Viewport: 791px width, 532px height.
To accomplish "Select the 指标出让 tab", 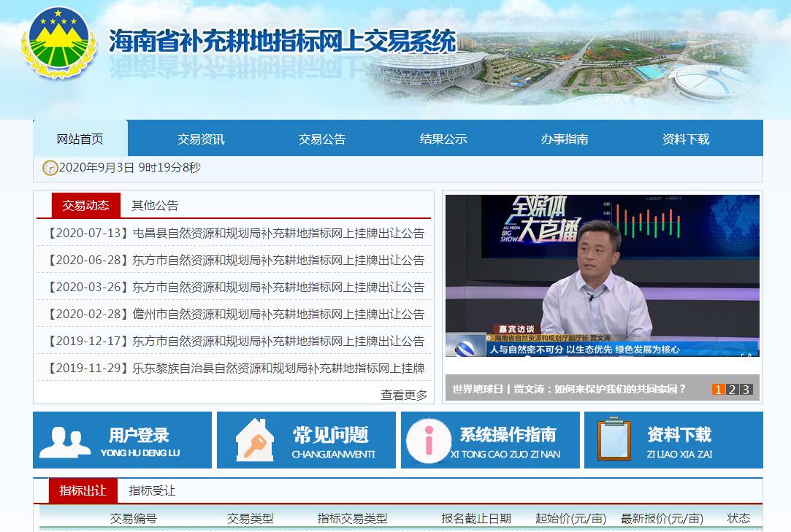I will coord(83,490).
